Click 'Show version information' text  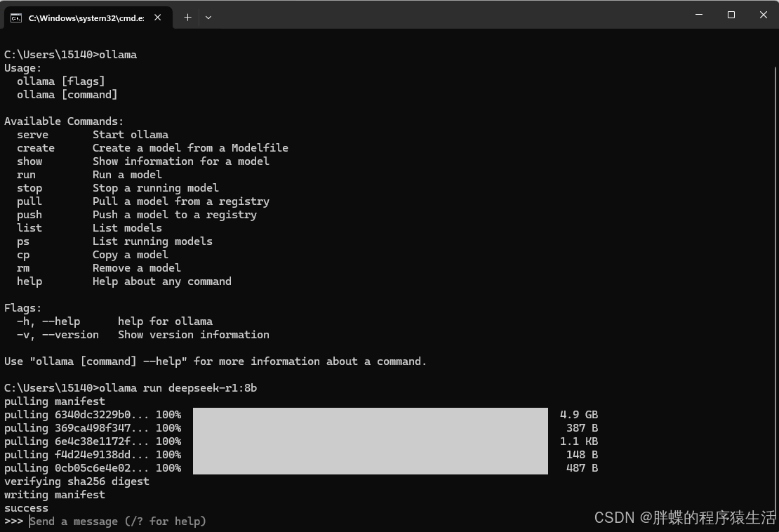(194, 335)
